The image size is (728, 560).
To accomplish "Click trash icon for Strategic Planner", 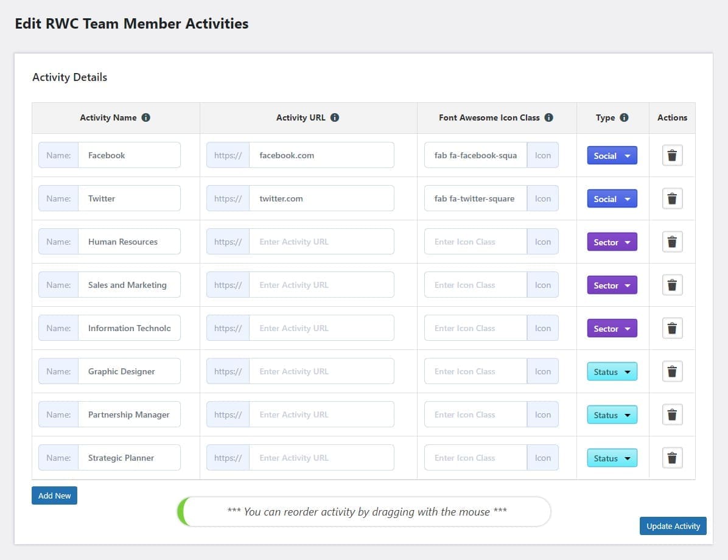I will pos(672,458).
